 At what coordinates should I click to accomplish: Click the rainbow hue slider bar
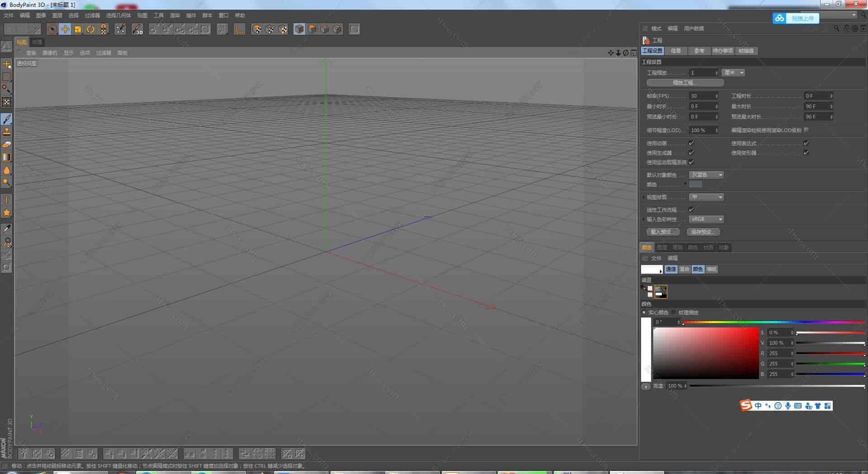[x=773, y=322]
